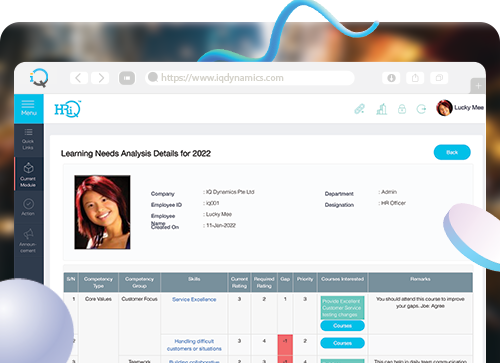This screenshot has height=363, width=500.
Task: Click the HR Officer designation value
Action: coord(393,203)
